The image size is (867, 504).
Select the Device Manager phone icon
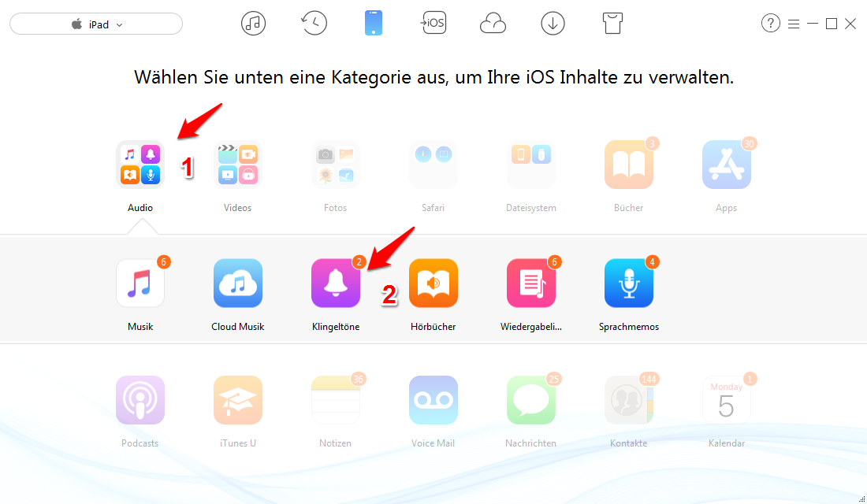(x=374, y=24)
